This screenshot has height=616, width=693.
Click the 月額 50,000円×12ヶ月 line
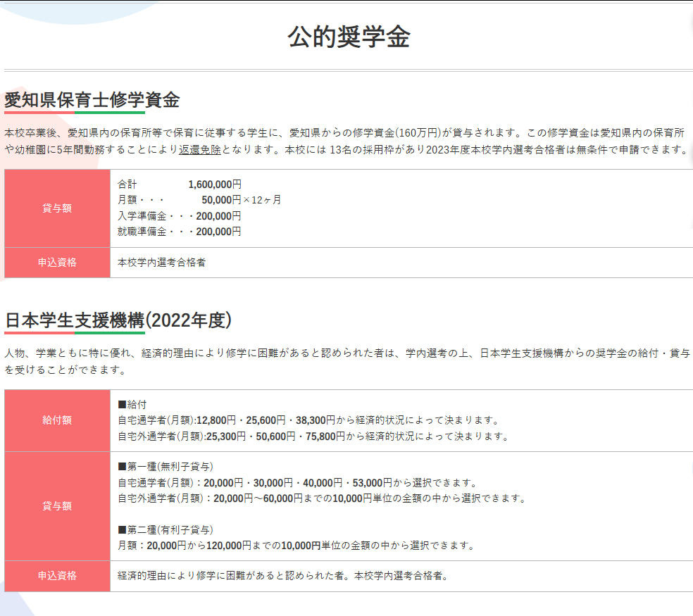point(199,200)
